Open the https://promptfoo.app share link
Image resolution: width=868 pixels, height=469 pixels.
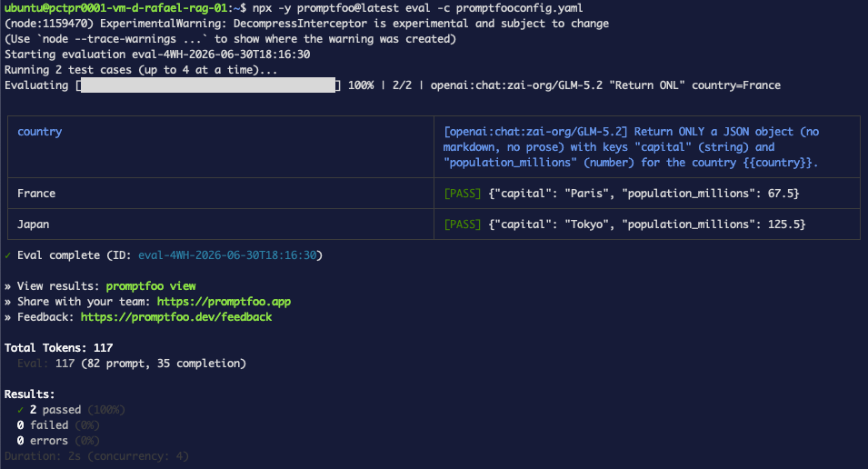coord(224,302)
